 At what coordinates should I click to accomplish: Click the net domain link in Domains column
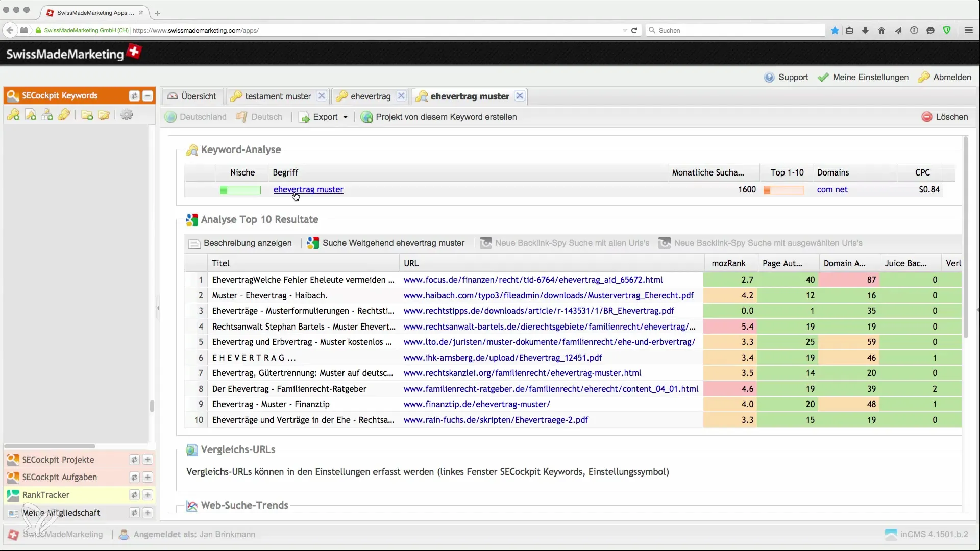tap(842, 189)
